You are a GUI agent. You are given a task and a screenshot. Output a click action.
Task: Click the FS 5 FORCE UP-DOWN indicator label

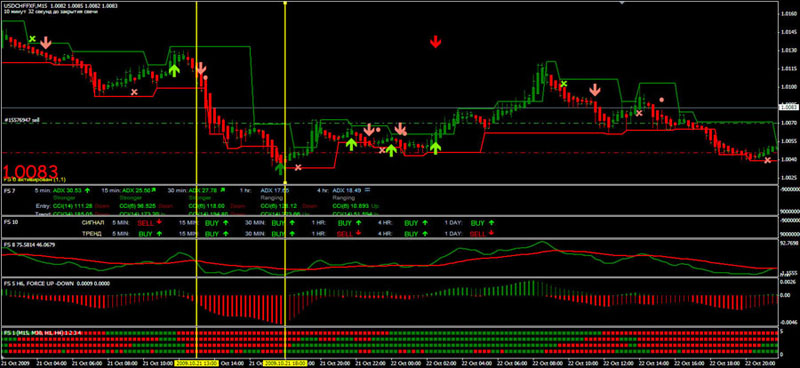[55, 283]
